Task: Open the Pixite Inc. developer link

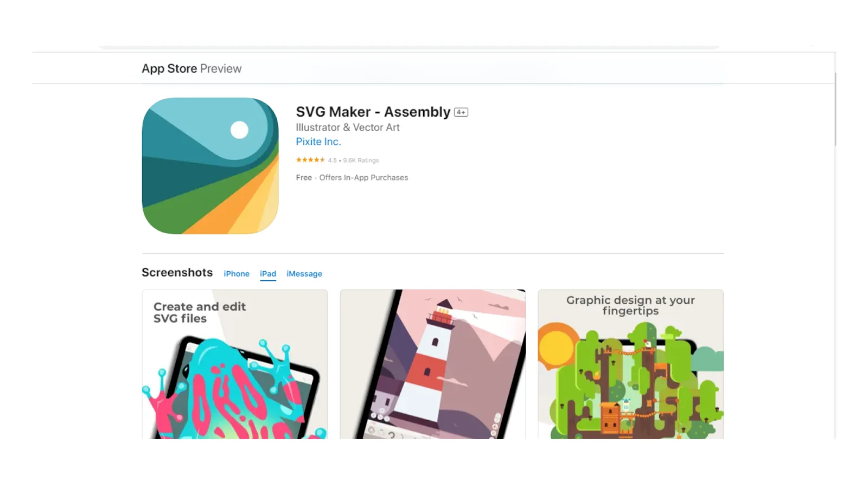Action: (x=318, y=142)
